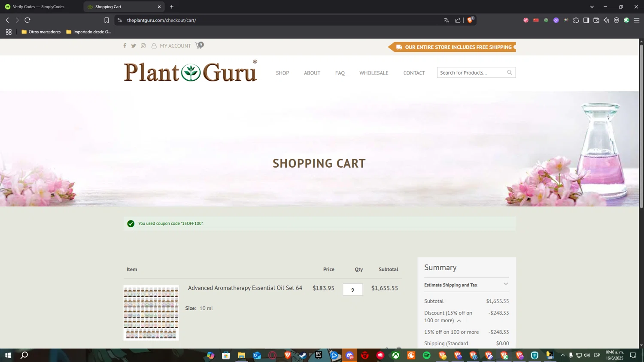Open the SHOP menu
644x362 pixels.
point(283,73)
